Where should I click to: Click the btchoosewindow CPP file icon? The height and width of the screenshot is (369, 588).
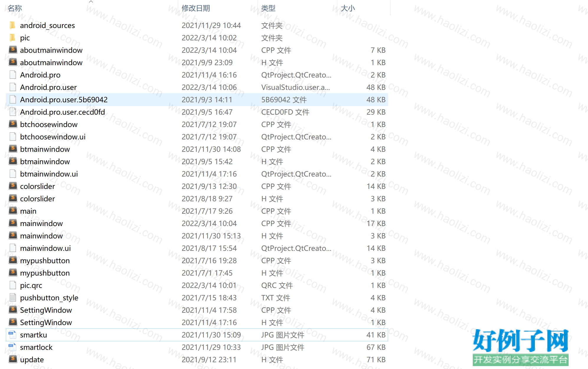13,124
